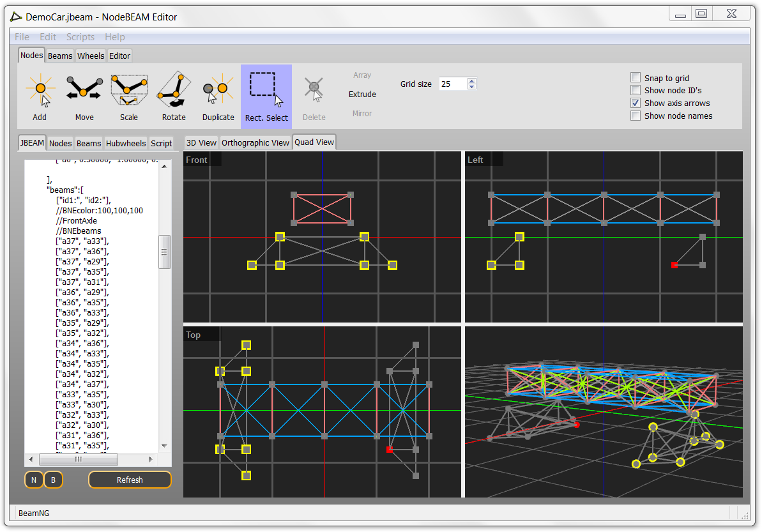Image resolution: width=762 pixels, height=532 pixels.
Task: Select the Move node tool
Action: 84,96
